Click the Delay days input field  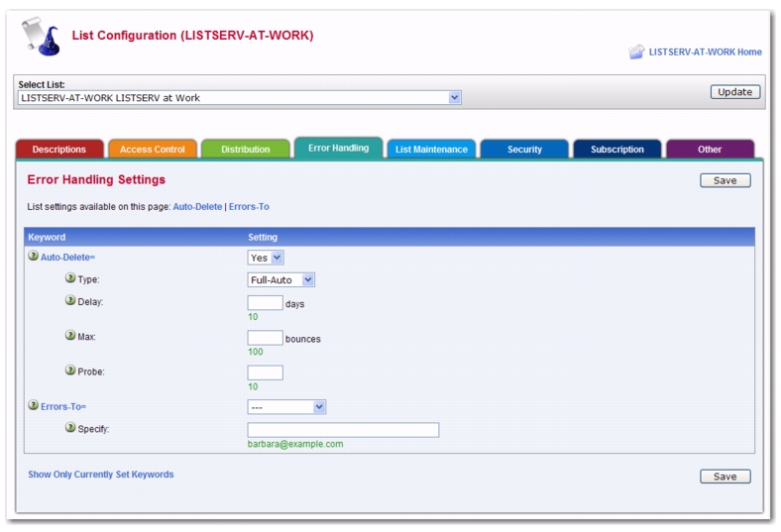[x=266, y=302]
